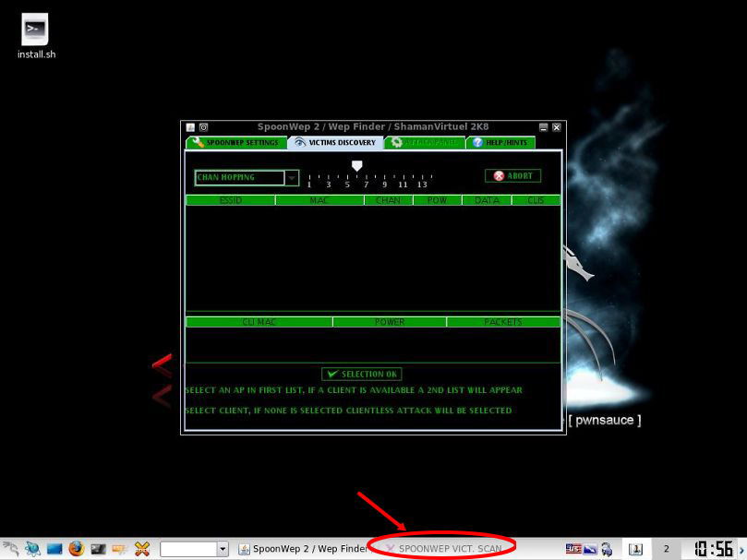The width and height of the screenshot is (747, 560).
Task: Launch the Konqueror globe icon on taskbar
Action: coord(33,549)
